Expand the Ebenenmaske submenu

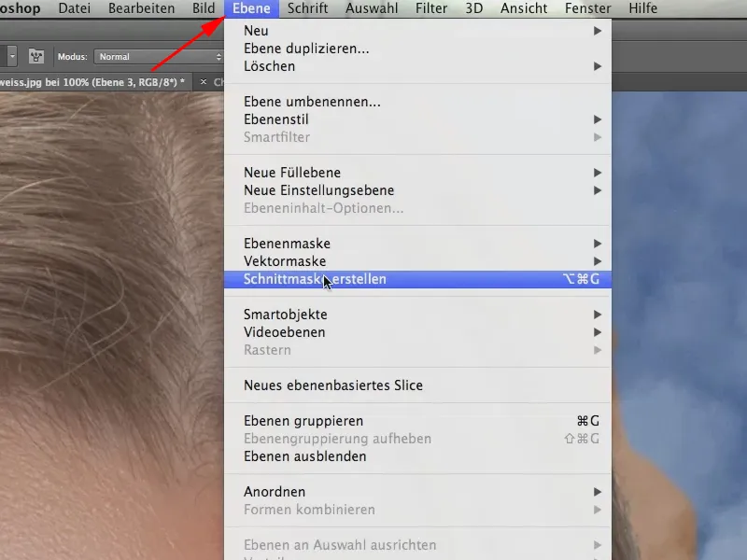(x=417, y=244)
